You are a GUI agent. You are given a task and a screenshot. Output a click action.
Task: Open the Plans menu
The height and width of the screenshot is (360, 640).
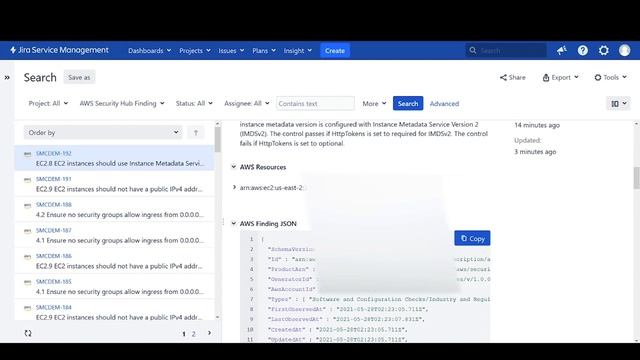tap(264, 51)
